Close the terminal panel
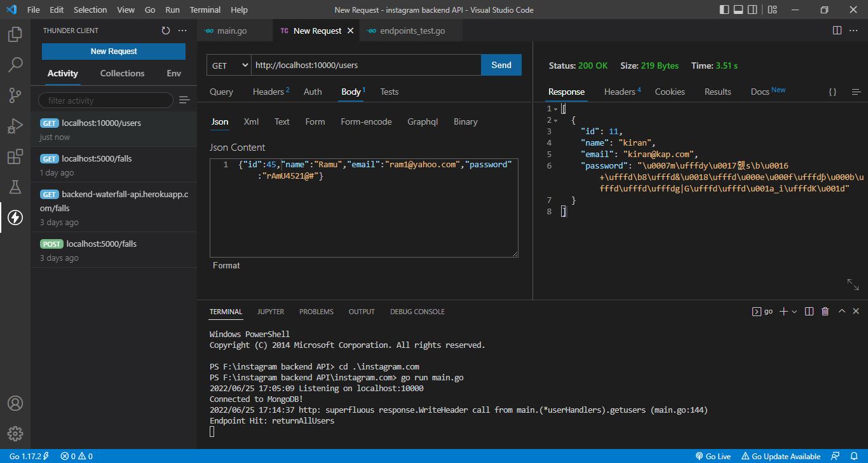868x463 pixels. click(x=857, y=312)
